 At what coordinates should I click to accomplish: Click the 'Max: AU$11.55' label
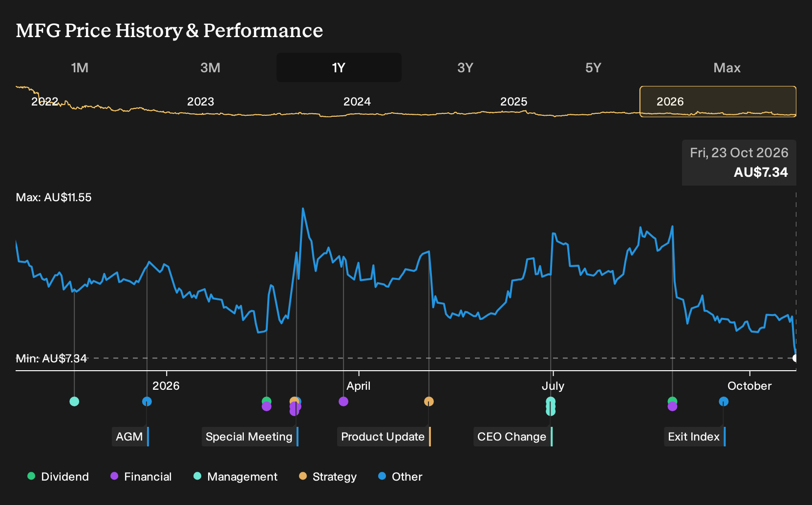tap(54, 197)
